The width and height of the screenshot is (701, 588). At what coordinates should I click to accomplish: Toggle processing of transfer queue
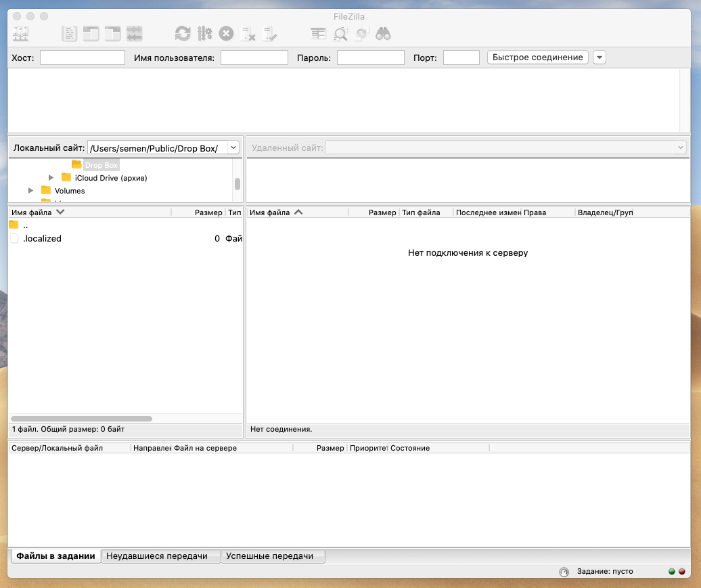click(x=204, y=34)
